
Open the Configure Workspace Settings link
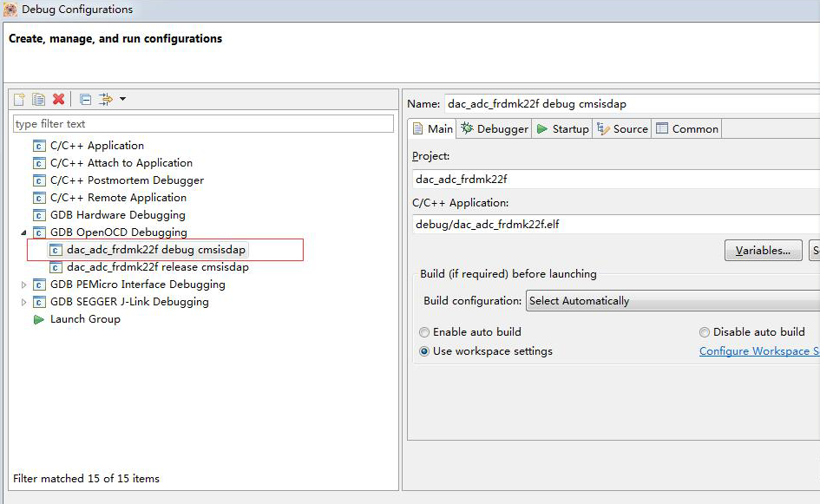tap(758, 351)
